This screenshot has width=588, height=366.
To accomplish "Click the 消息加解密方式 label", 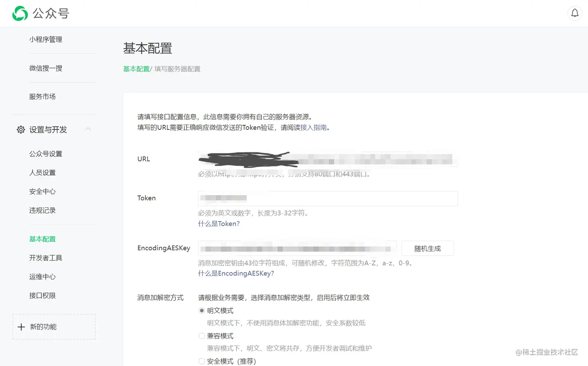I will (x=160, y=298).
